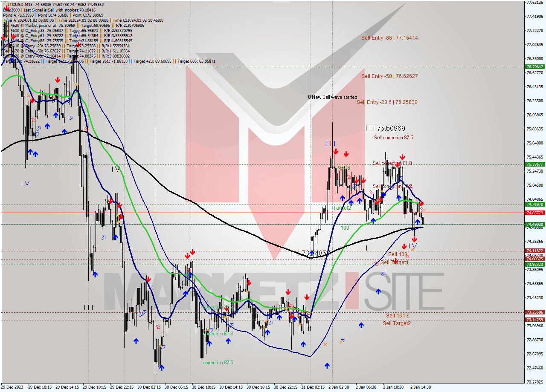This screenshot has height=392, width=546.
Task: Click the green '100' level label
Action: pyautogui.click(x=345, y=228)
